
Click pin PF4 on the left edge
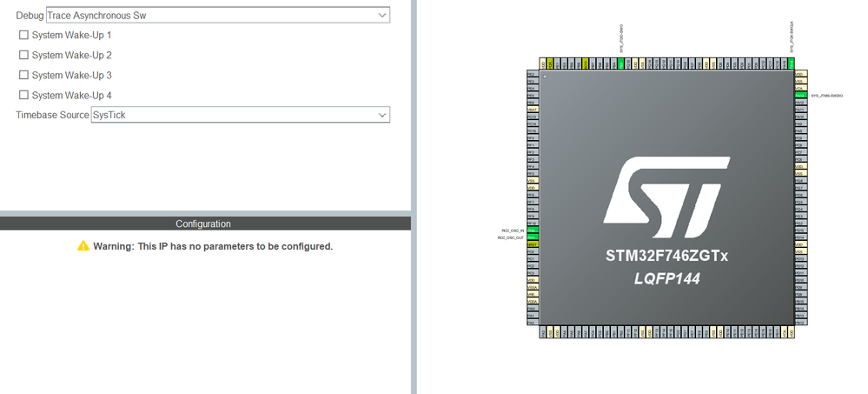533,166
